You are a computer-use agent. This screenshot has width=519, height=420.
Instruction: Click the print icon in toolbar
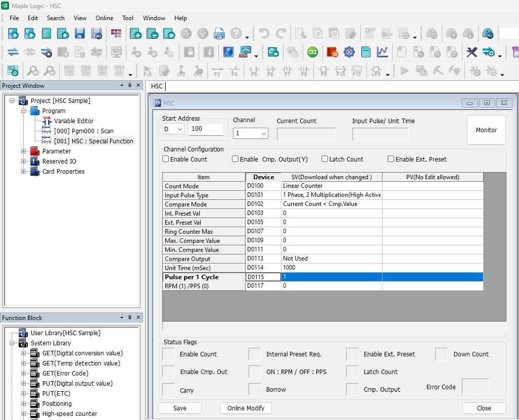tap(219, 34)
